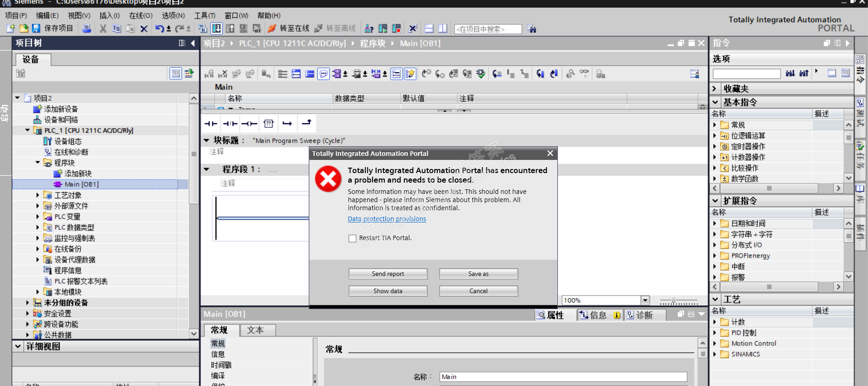Click the orange go online icon

point(272,29)
